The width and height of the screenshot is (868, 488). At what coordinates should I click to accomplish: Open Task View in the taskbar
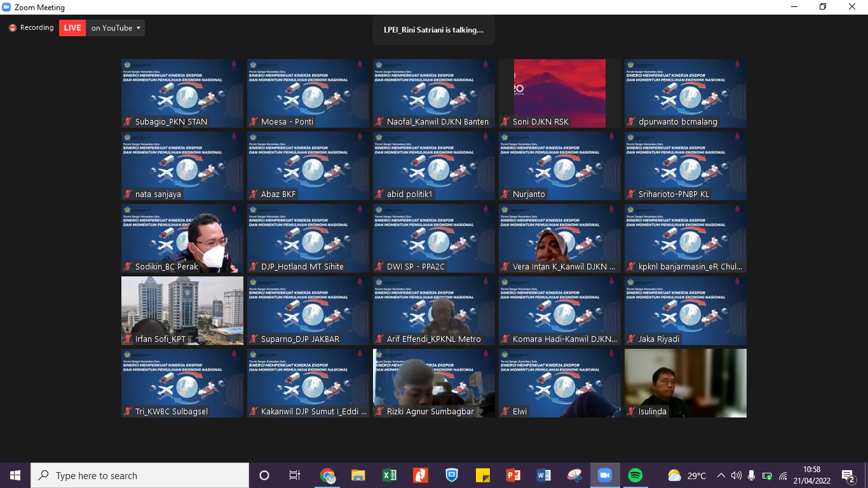[295, 475]
